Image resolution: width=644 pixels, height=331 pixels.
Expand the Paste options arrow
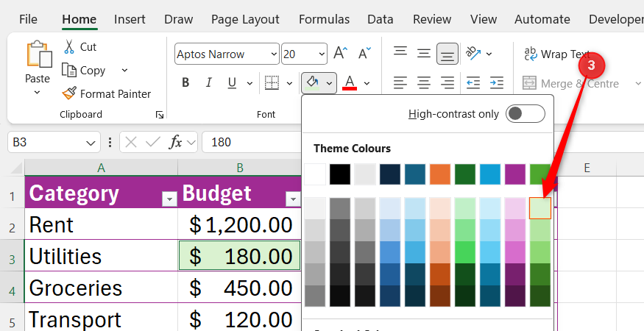pos(38,93)
